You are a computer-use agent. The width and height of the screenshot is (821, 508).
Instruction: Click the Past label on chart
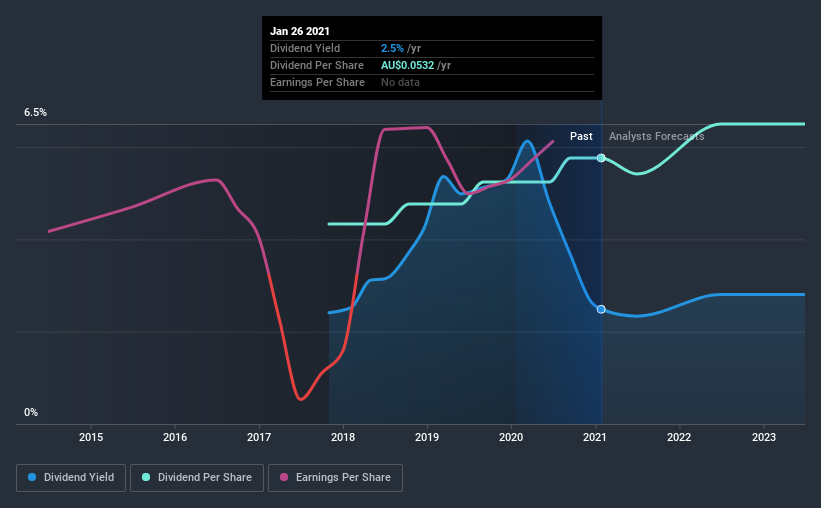click(581, 136)
